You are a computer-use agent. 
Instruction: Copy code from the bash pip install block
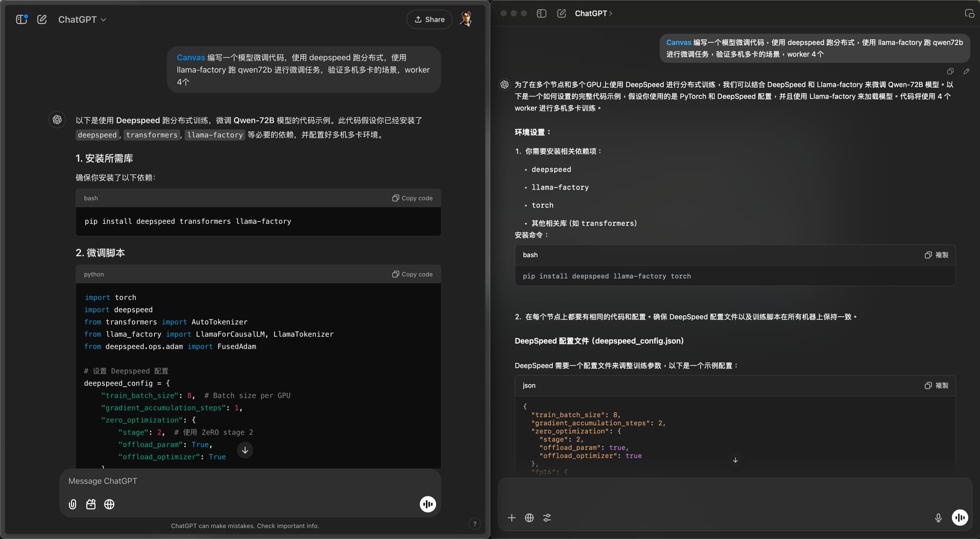coord(412,198)
